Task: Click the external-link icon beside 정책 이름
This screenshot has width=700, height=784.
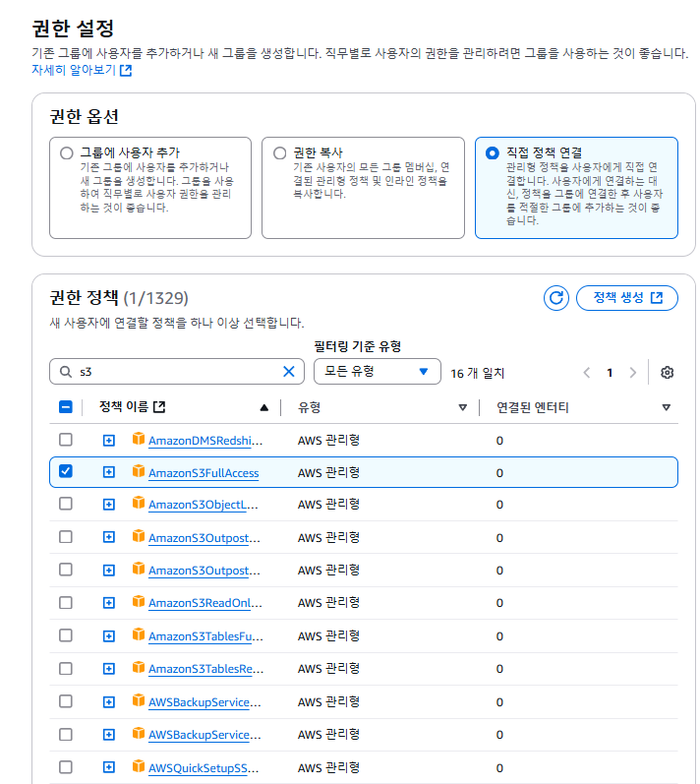Action: pos(159,407)
